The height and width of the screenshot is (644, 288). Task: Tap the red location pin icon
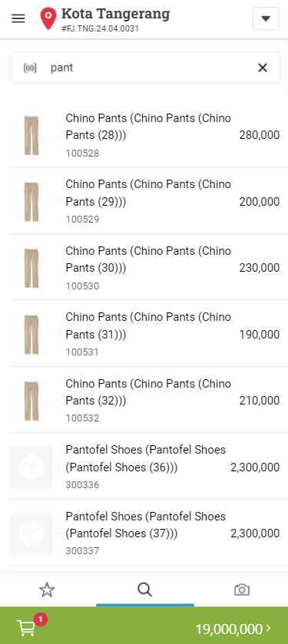point(48,18)
